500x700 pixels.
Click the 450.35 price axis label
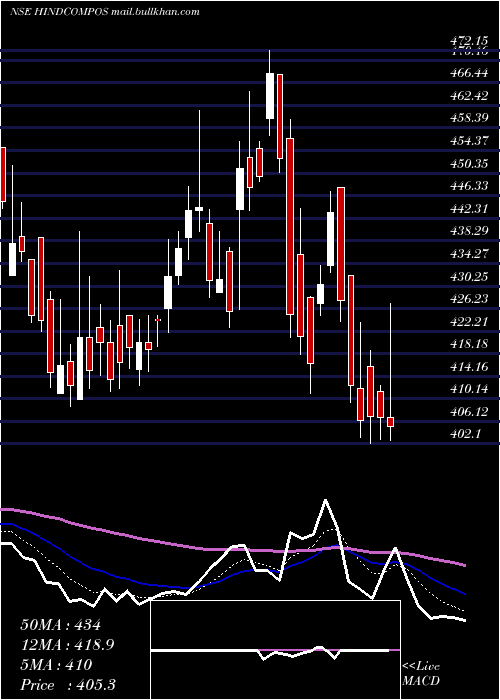(x=469, y=164)
